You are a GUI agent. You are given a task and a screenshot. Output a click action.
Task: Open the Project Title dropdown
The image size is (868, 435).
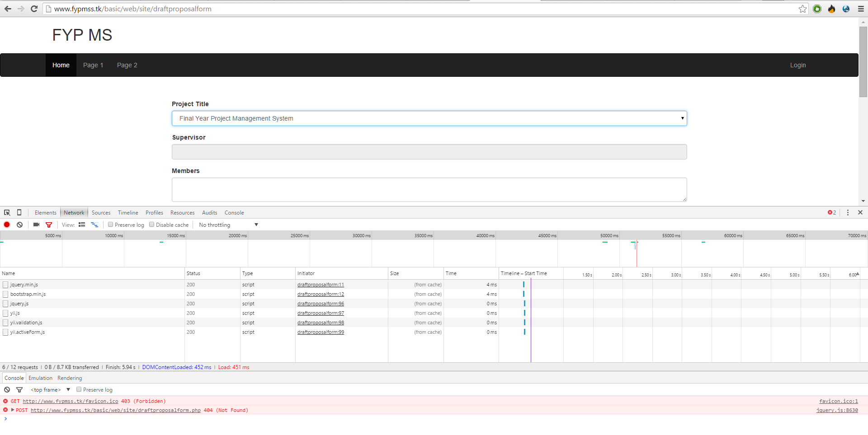point(429,118)
